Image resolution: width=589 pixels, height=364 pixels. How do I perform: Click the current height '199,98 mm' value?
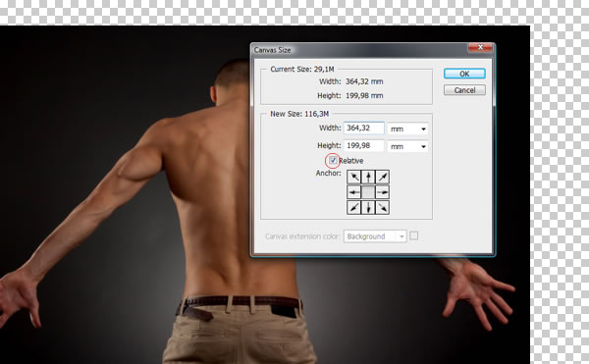click(364, 96)
